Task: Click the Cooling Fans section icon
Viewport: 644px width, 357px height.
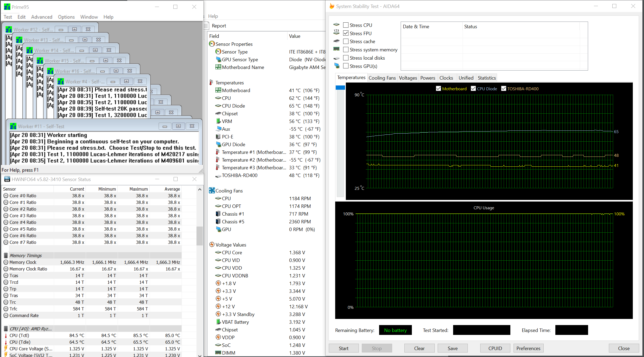Action: [212, 191]
